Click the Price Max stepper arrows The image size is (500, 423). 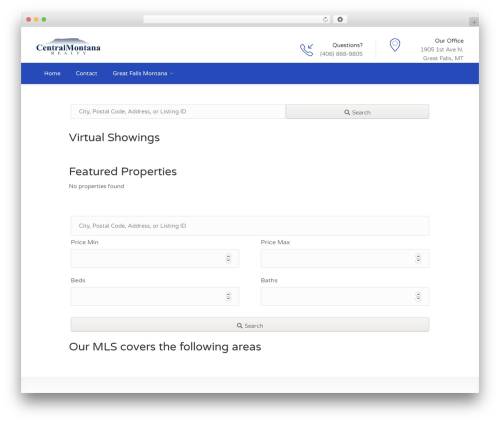click(x=418, y=258)
